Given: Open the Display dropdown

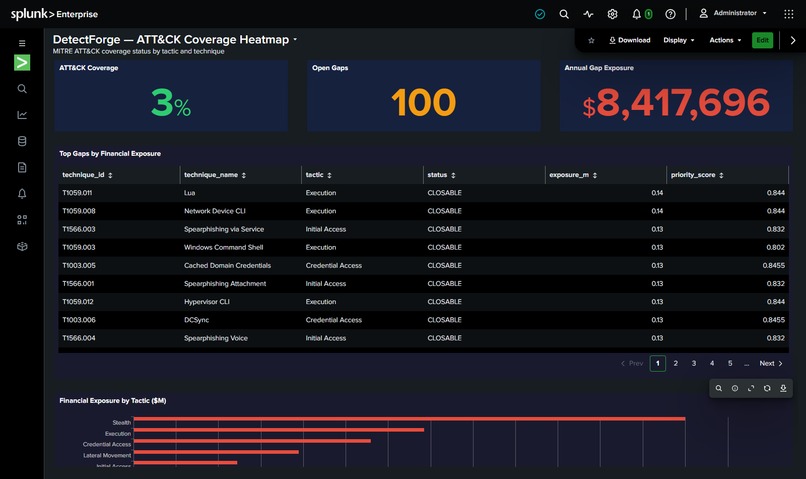Looking at the screenshot, I should [x=679, y=40].
